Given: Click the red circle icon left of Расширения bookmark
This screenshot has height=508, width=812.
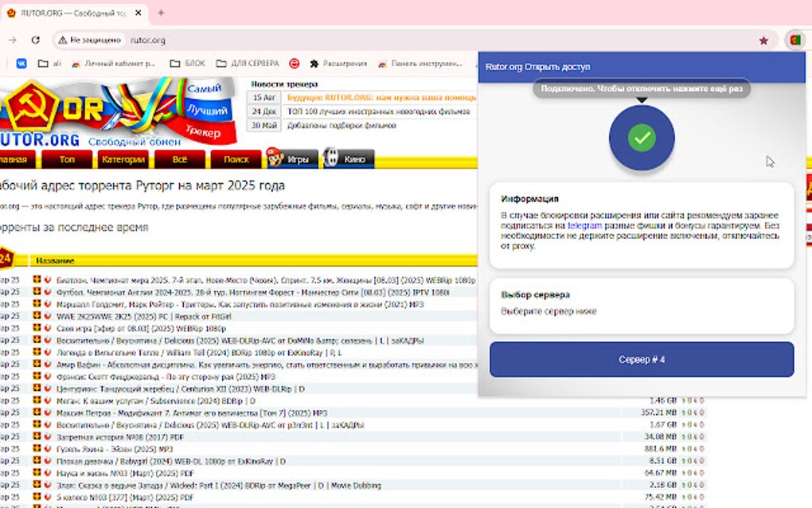Looking at the screenshot, I should (x=293, y=63).
